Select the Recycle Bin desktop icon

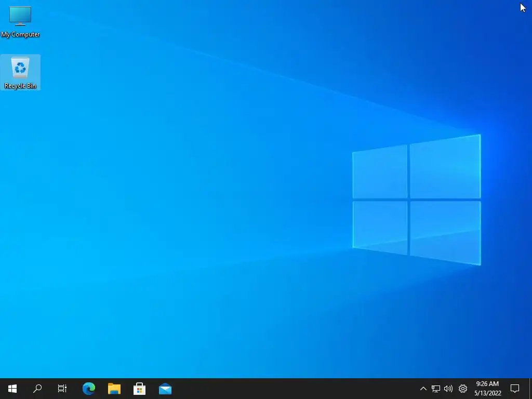[20, 72]
